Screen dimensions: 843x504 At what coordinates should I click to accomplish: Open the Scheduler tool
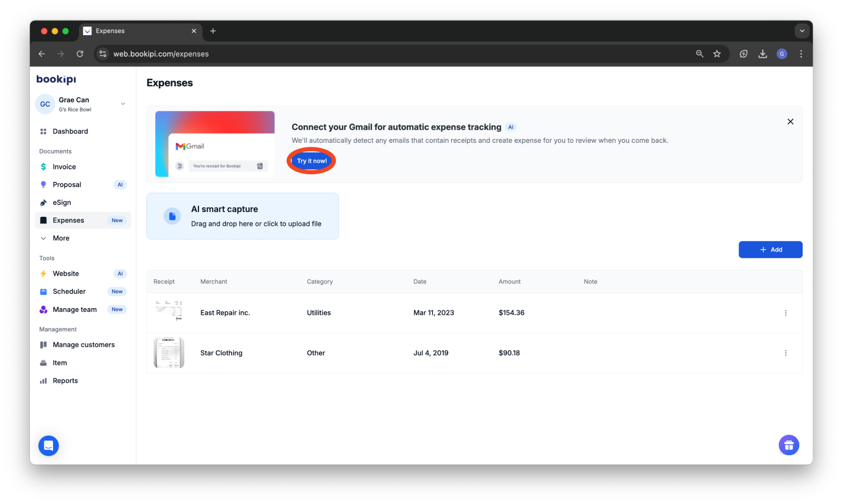tap(69, 291)
